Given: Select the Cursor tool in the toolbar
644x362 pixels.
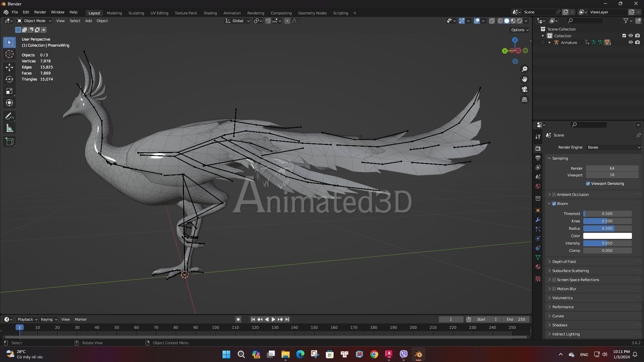Looking at the screenshot, I should point(9,54).
